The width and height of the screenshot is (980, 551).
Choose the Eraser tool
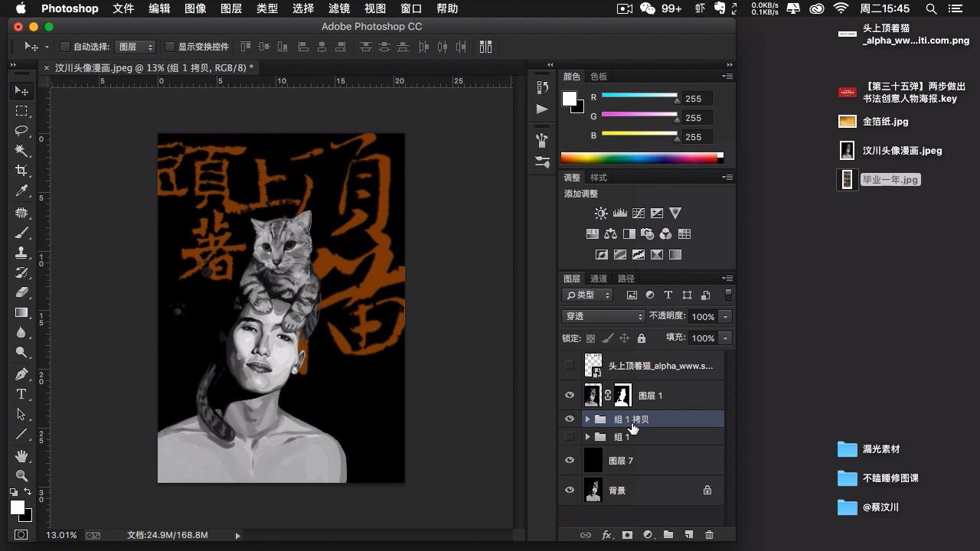tap(21, 292)
